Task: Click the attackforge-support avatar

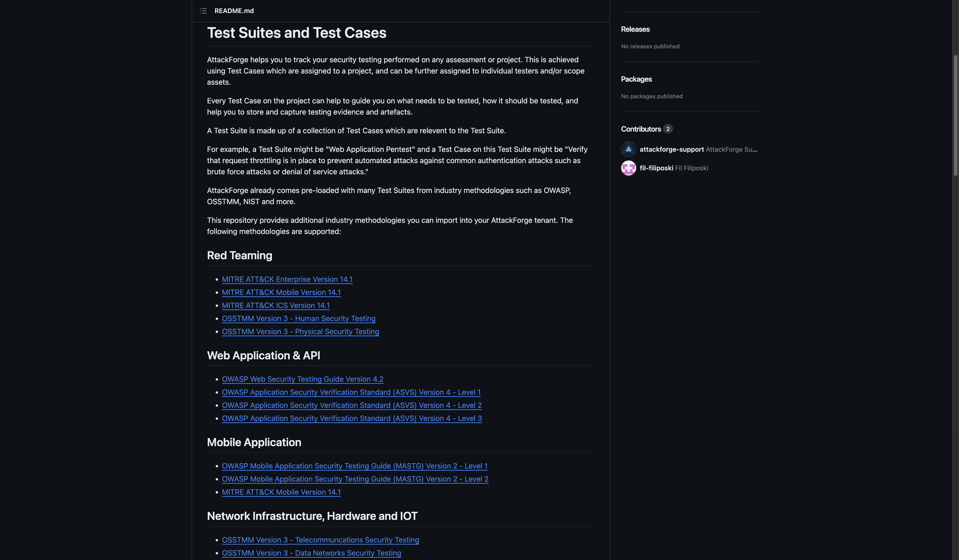Action: point(628,149)
